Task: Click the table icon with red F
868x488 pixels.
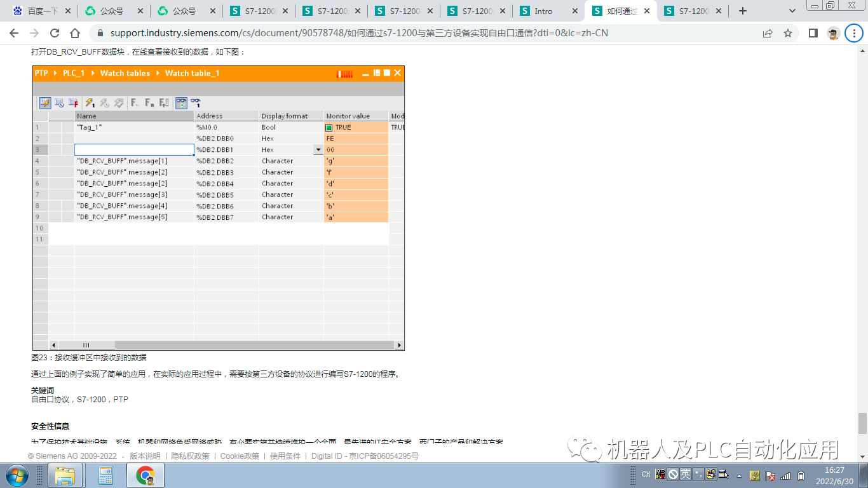Action: click(x=73, y=102)
